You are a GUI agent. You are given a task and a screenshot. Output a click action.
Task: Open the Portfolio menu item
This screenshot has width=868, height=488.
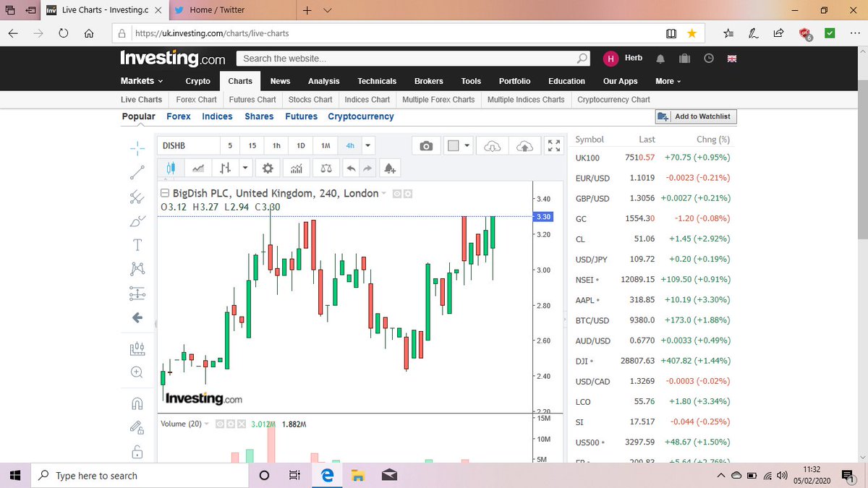pos(514,81)
